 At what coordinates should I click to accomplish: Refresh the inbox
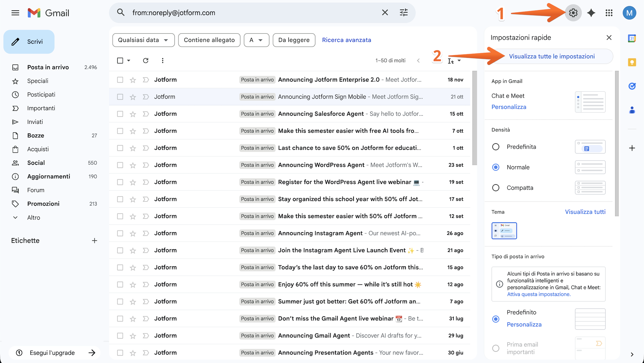146,60
